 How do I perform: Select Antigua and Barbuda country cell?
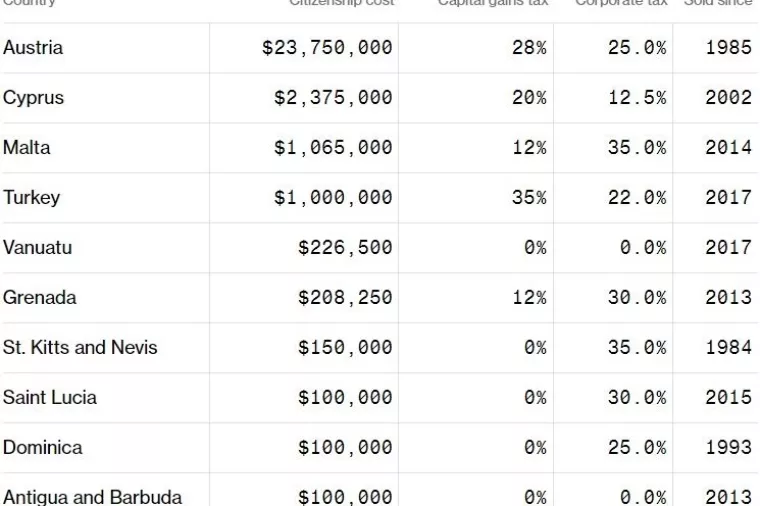click(x=92, y=497)
